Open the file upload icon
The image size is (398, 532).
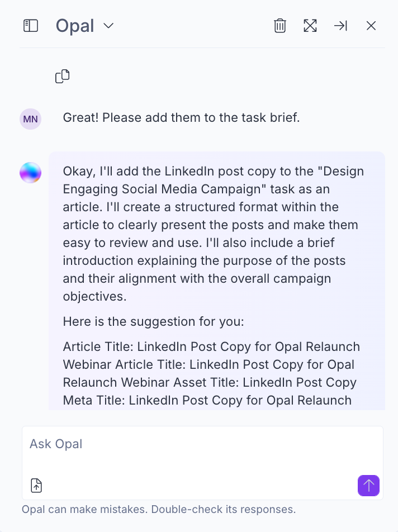(x=36, y=486)
